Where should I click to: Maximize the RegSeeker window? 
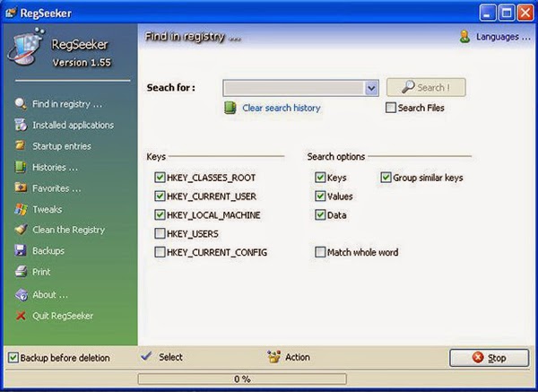(507, 13)
